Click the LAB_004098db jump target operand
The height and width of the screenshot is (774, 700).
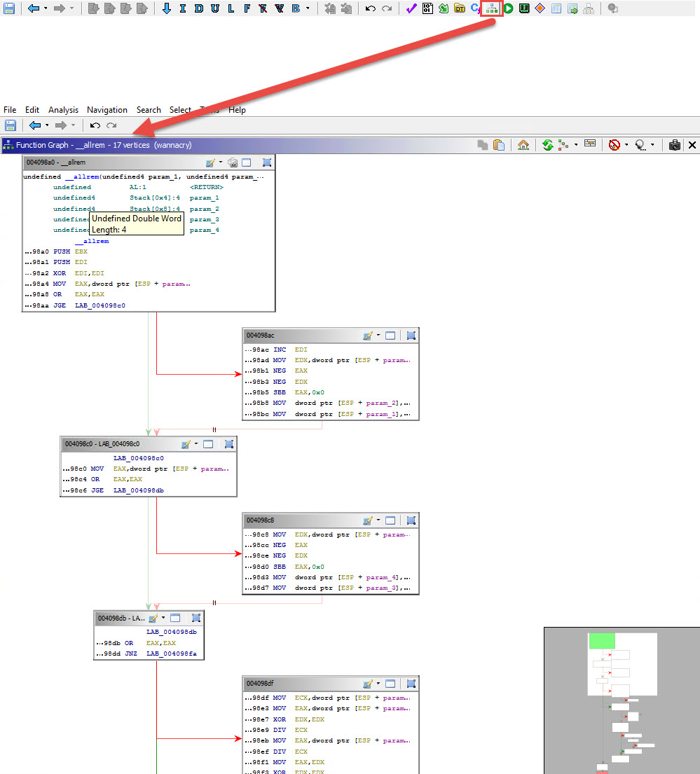[139, 490]
